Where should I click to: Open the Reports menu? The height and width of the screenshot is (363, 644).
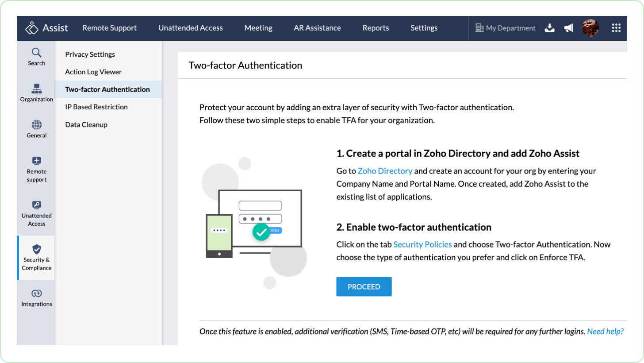[376, 28]
